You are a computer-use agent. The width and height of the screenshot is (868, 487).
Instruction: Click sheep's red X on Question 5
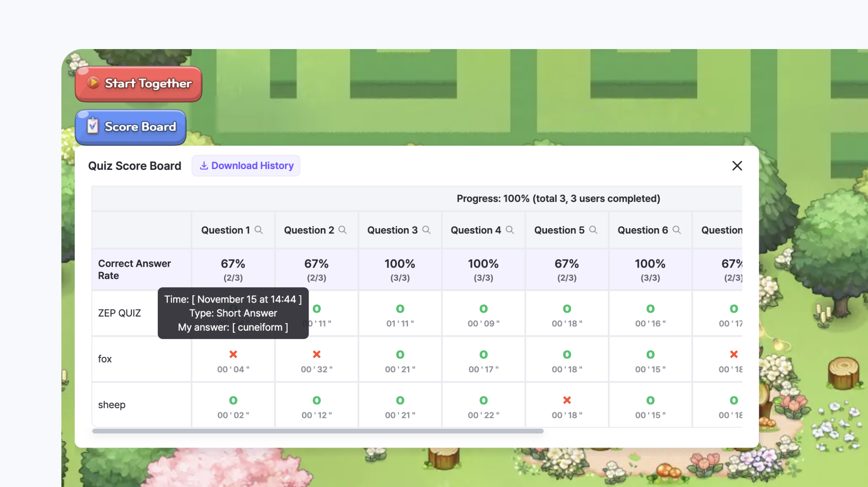(567, 400)
